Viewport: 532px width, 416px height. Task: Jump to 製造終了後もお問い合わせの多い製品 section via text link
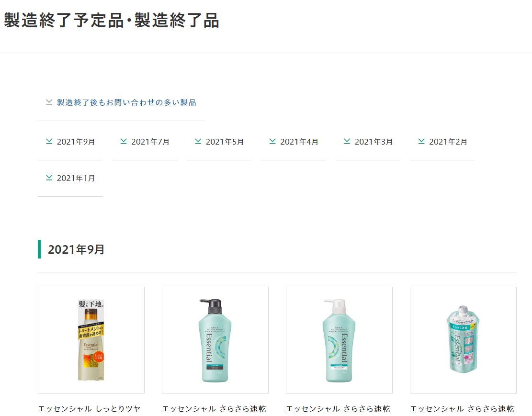pos(126,102)
